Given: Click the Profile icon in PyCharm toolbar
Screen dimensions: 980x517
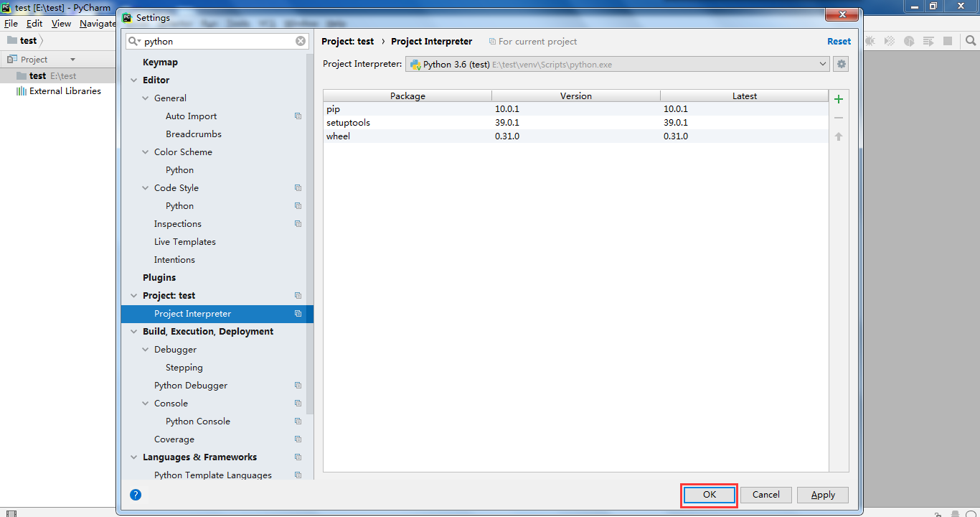Looking at the screenshot, I should click(909, 41).
